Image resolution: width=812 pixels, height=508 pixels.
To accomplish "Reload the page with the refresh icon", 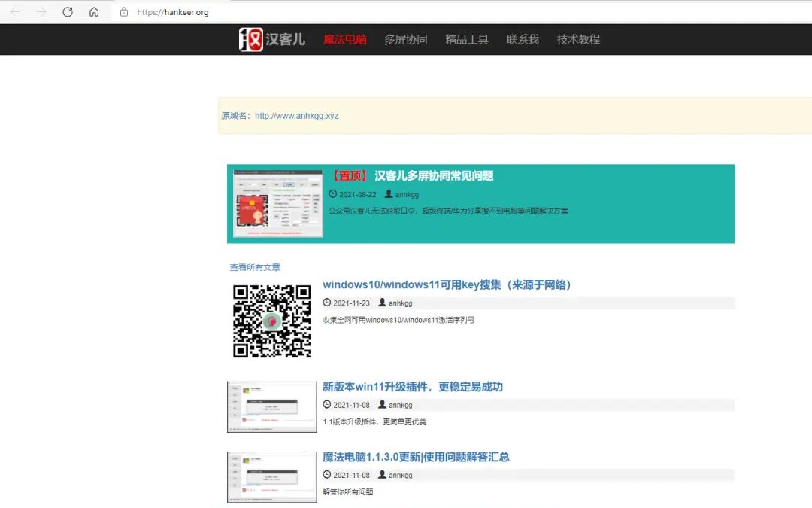I will [68, 12].
